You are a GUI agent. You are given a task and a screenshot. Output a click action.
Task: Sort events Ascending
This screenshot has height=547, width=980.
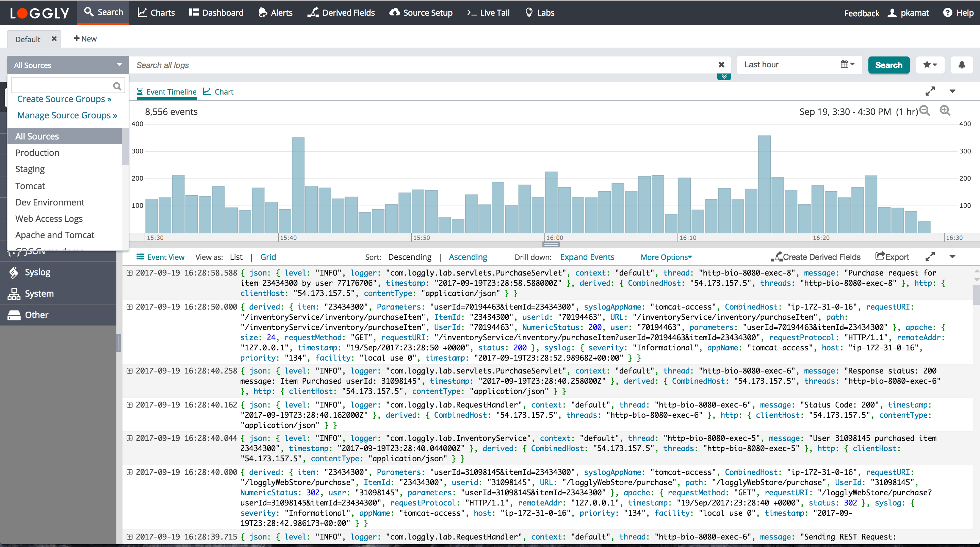point(468,257)
